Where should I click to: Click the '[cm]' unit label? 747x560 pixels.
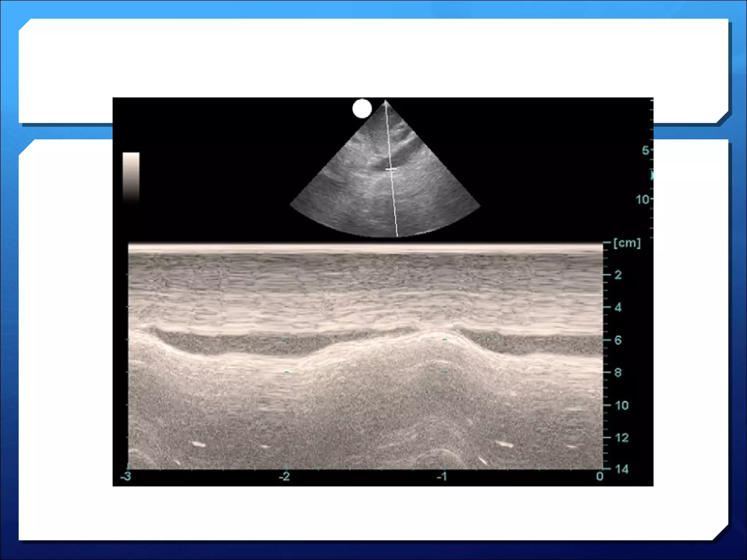(x=627, y=243)
